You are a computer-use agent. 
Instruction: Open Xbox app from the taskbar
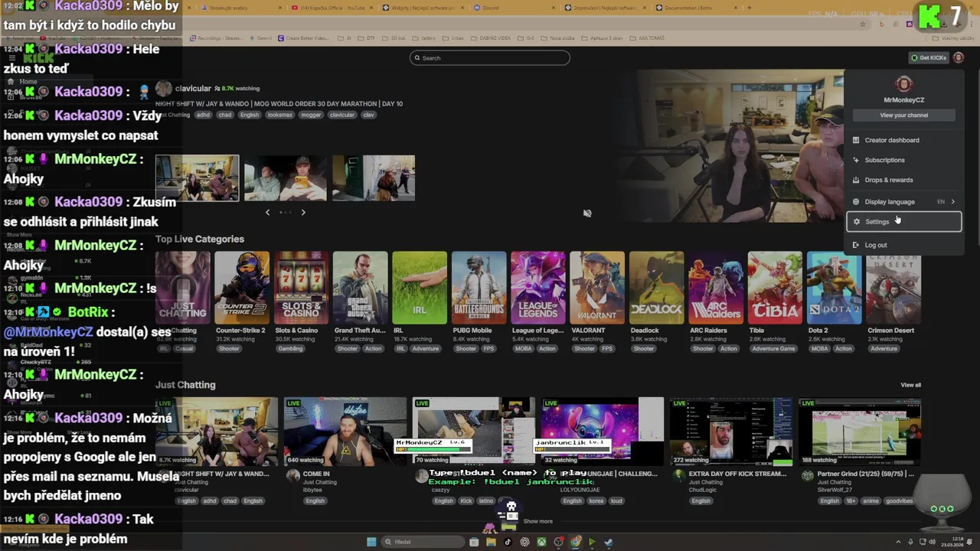point(541,542)
